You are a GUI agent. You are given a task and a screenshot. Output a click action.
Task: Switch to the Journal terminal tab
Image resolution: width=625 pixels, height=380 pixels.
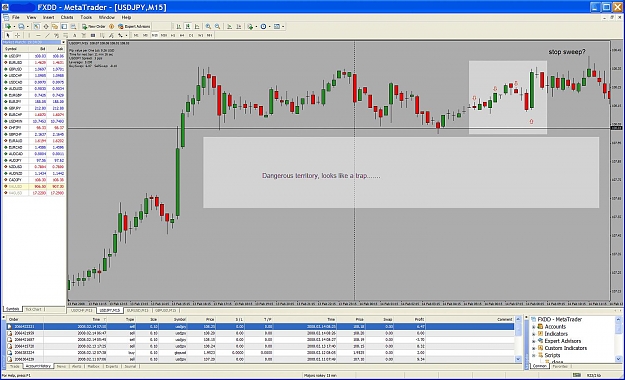(x=130, y=366)
